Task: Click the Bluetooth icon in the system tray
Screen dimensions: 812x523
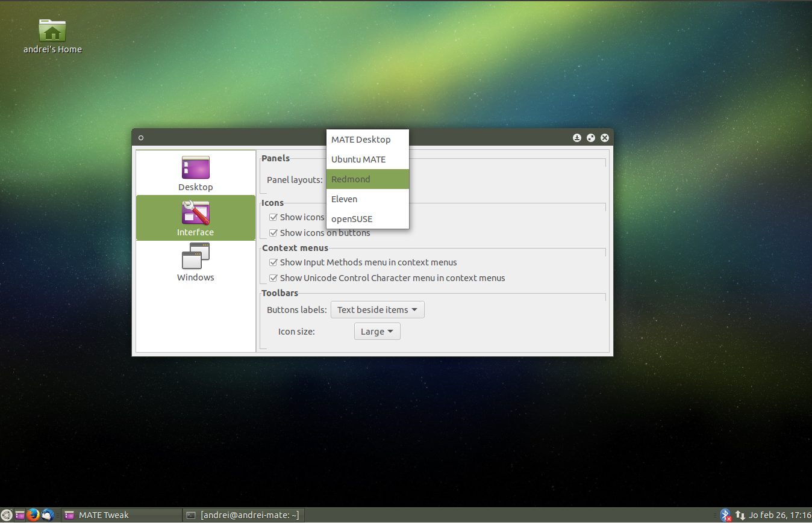Action: pyautogui.click(x=725, y=515)
